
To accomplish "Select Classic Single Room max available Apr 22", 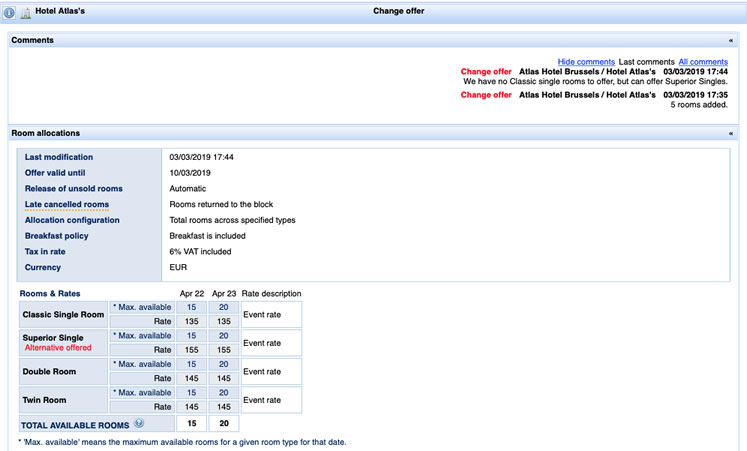I will point(192,307).
